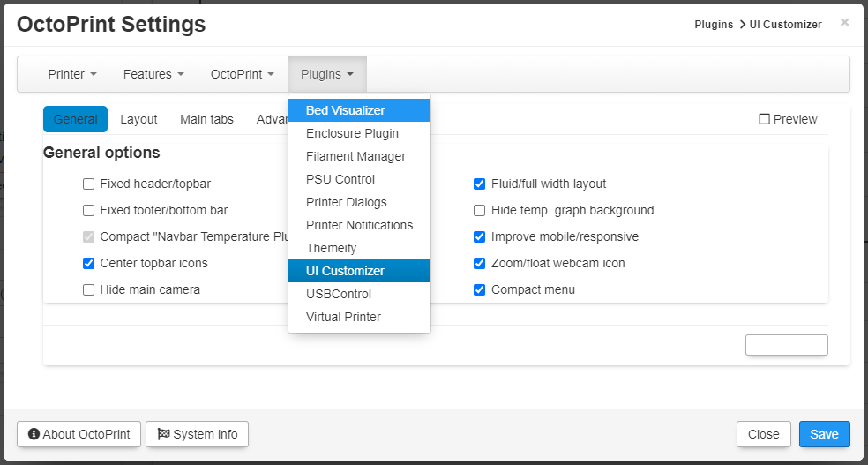The width and height of the screenshot is (868, 465).
Task: Select Bed Visualizer from Plugins menu
Action: (x=359, y=110)
